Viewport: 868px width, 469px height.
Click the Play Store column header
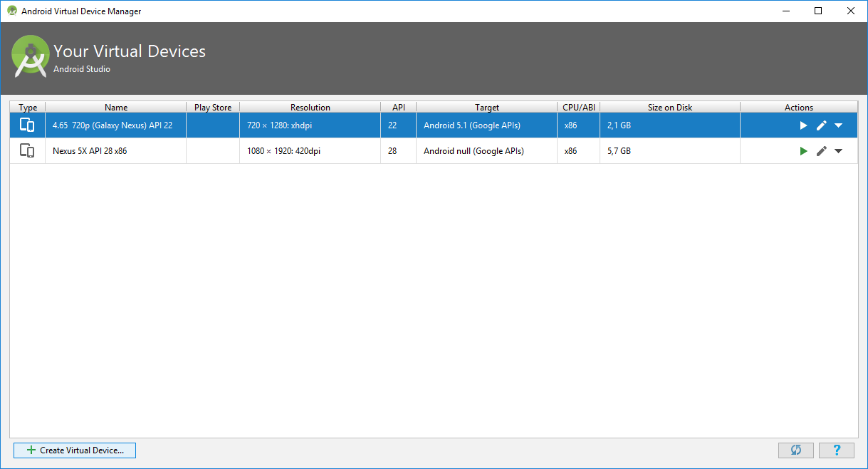coord(213,108)
